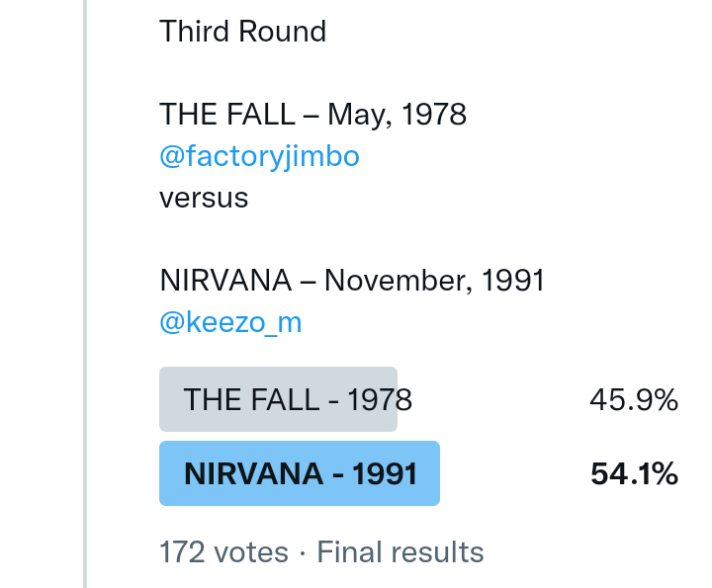
Task: Click the "November, 1991" date text
Action: [434, 281]
